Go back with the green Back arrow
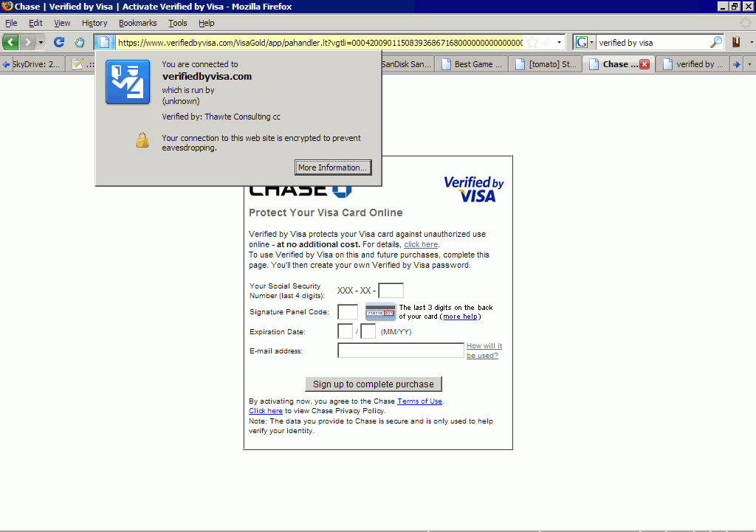The width and height of the screenshot is (756, 532). [10, 42]
